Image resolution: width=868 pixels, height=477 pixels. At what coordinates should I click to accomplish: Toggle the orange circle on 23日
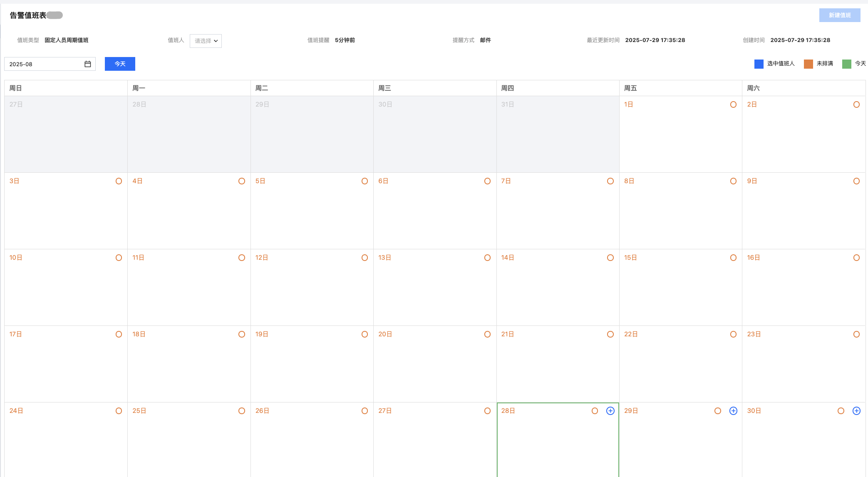tap(856, 334)
